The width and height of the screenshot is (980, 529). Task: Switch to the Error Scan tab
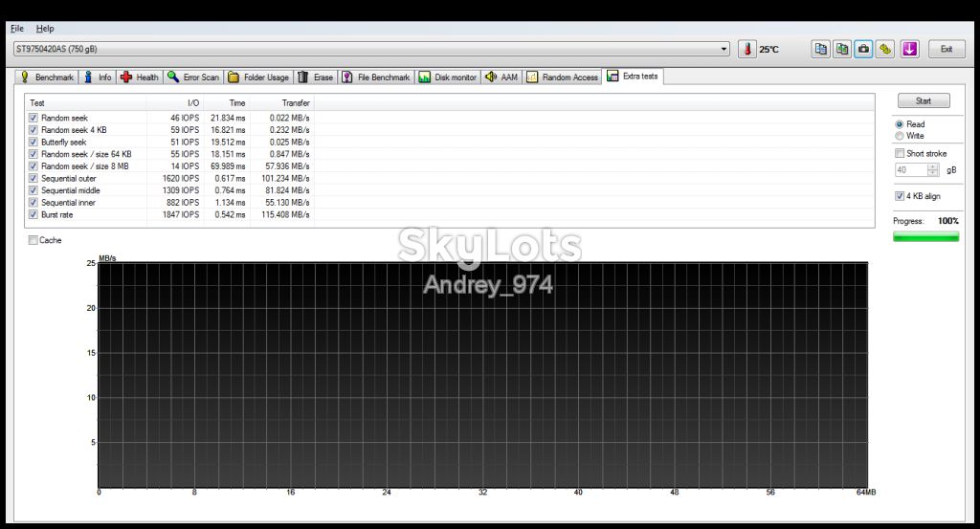pyautogui.click(x=193, y=77)
